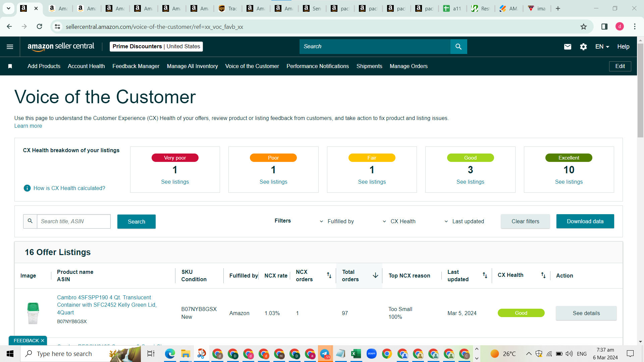Select the Too Small NCX reason text
Image resolution: width=644 pixels, height=362 pixels.
pos(400,309)
